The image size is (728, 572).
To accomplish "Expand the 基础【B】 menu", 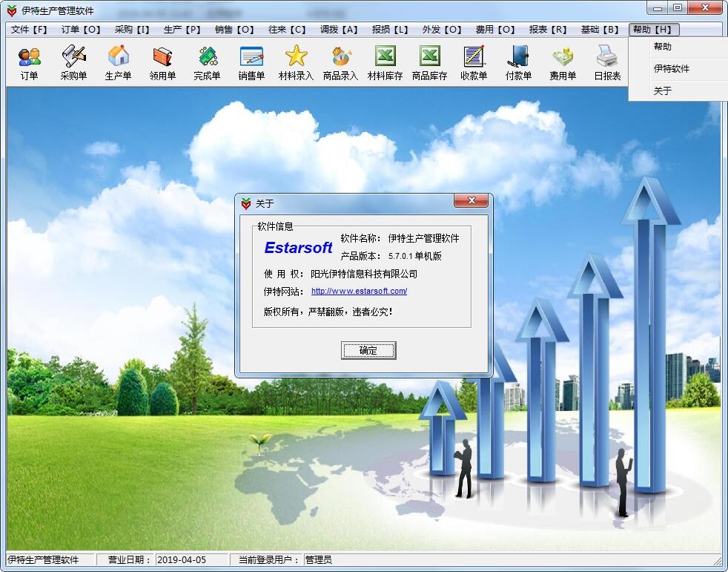I will click(600, 30).
